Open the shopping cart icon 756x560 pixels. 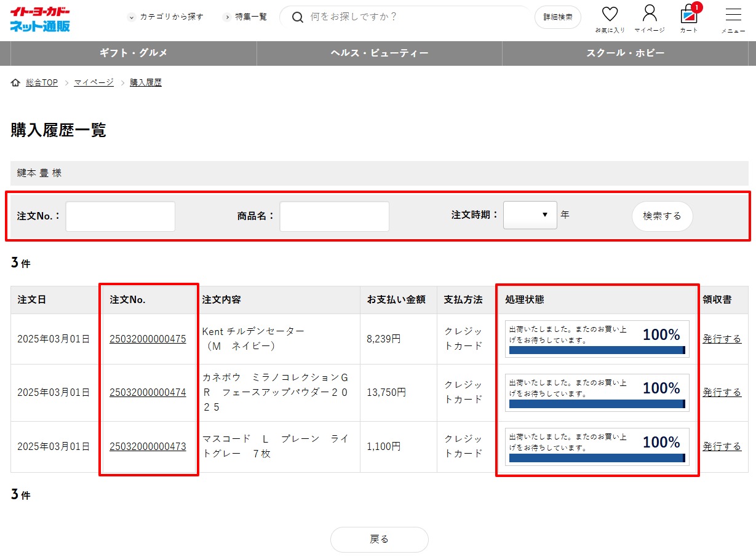(688, 15)
